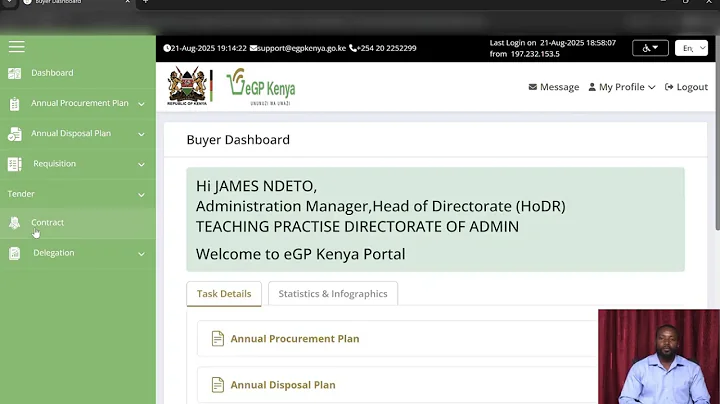Click 'Welcome to eGP Kenya Portal' text
This screenshot has height=404, width=720.
301,254
